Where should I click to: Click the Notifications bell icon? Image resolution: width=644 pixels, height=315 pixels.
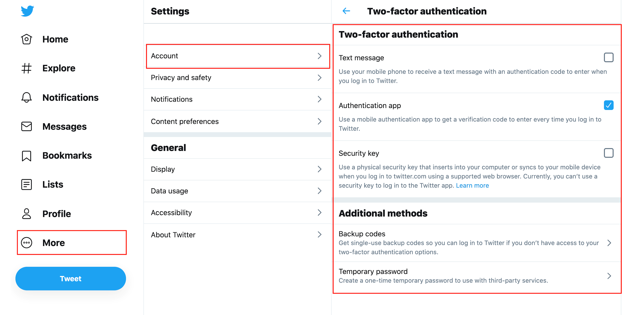click(x=27, y=98)
